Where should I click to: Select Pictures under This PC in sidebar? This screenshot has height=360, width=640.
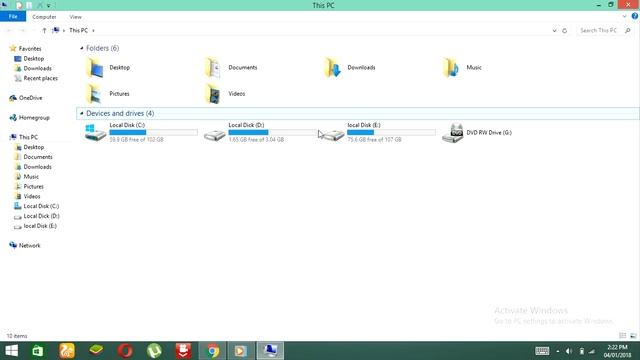pos(33,187)
